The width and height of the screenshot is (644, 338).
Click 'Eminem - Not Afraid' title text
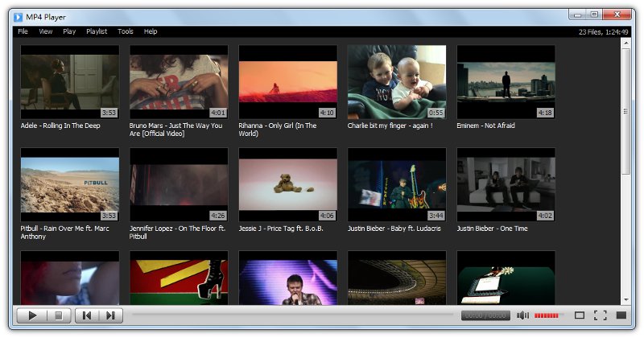coord(486,126)
